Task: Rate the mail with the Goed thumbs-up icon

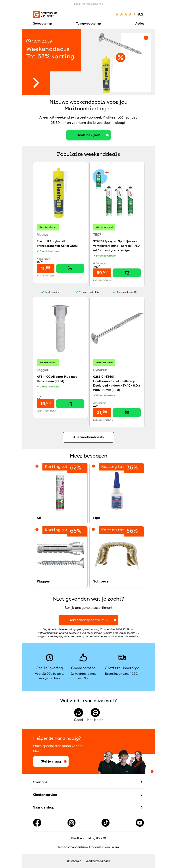Action: coord(78,712)
